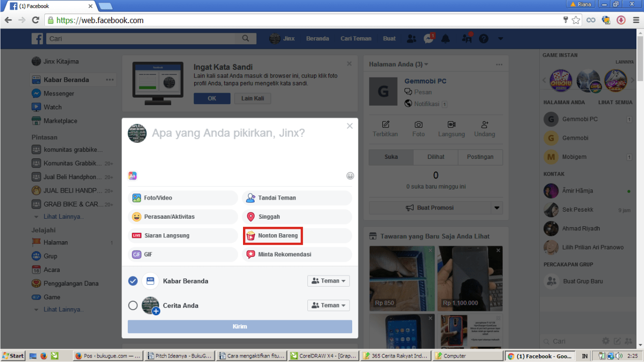Viewport: 644px width, 362px height.
Task: Reload the page in the browser
Action: click(35, 20)
